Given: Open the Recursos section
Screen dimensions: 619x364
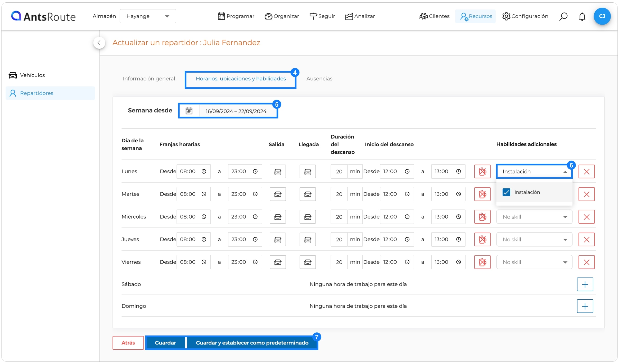Looking at the screenshot, I should point(476,16).
